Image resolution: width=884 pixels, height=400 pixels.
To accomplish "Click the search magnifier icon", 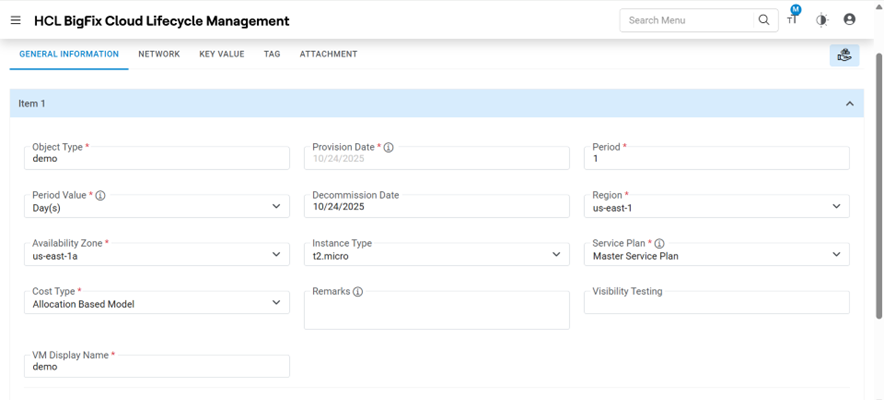I will coord(764,20).
